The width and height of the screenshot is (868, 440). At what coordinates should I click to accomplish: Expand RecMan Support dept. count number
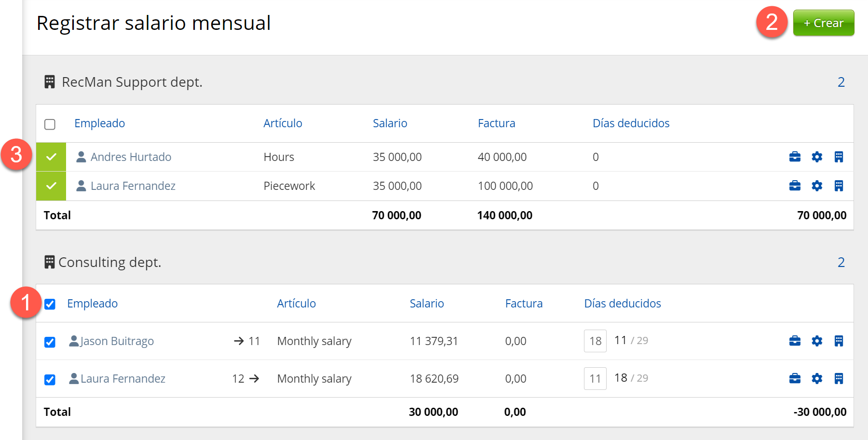tap(841, 82)
